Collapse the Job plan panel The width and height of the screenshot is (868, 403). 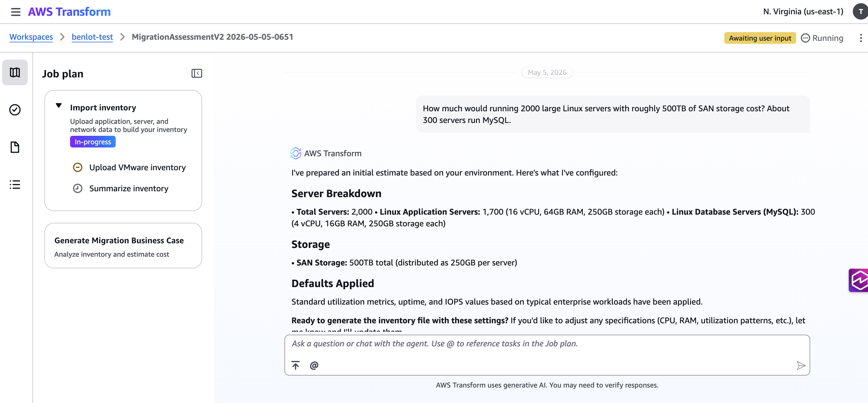197,74
